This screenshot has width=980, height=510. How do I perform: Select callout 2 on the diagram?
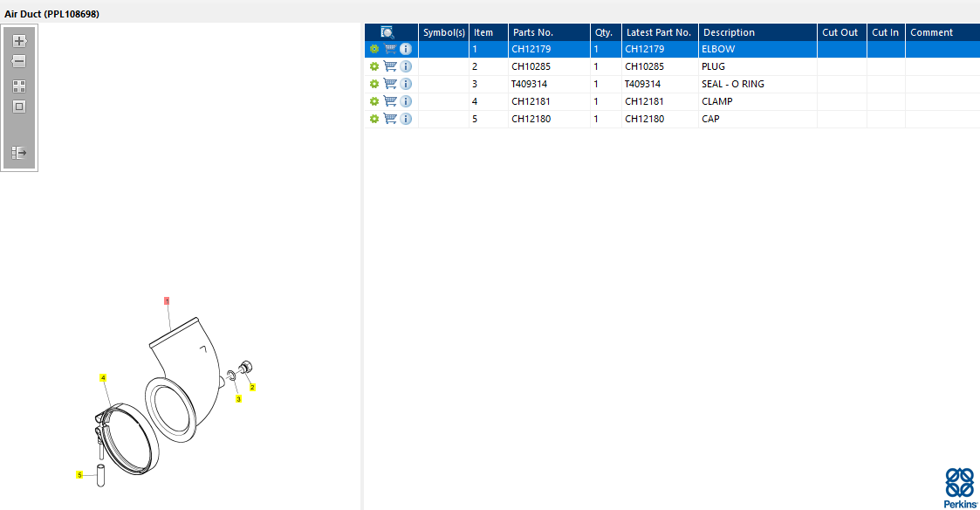pos(252,388)
